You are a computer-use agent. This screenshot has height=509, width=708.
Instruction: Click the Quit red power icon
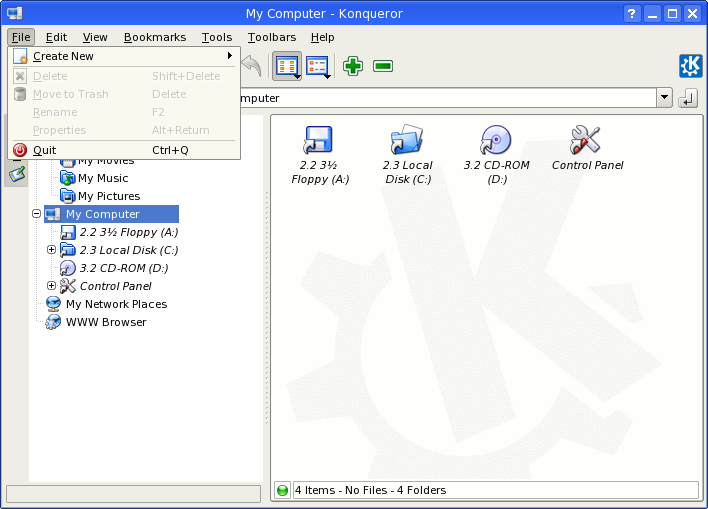point(20,150)
